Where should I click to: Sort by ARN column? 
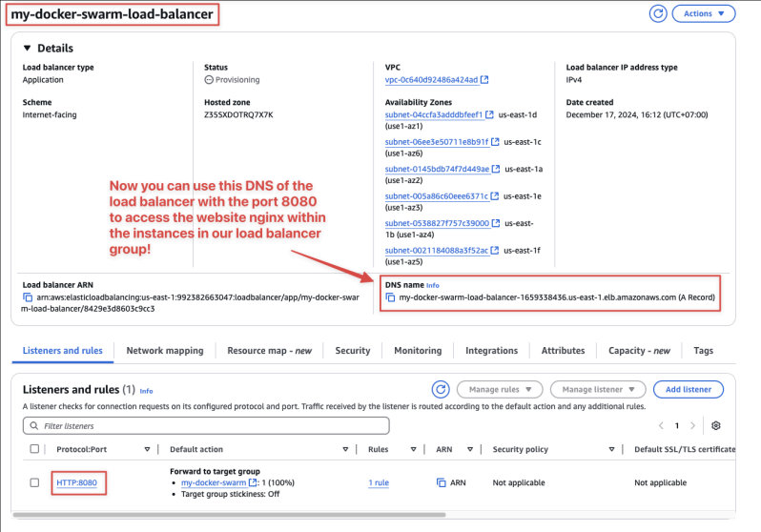click(x=470, y=449)
